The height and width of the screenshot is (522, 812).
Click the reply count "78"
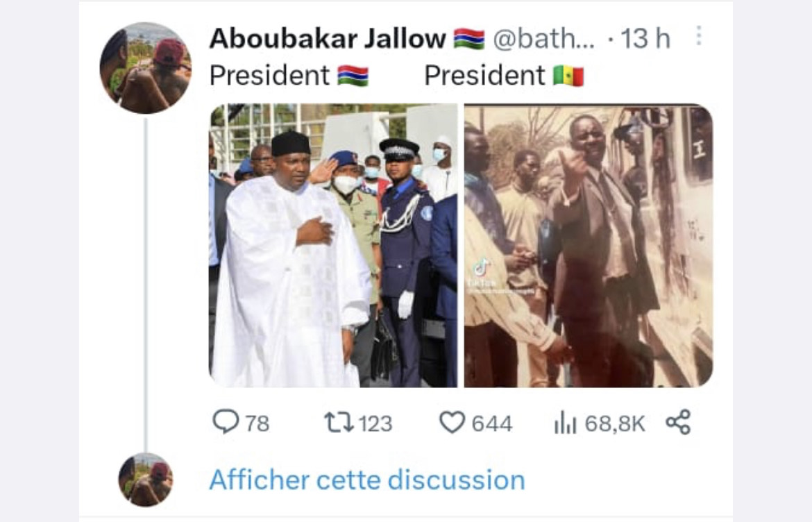coord(257,423)
